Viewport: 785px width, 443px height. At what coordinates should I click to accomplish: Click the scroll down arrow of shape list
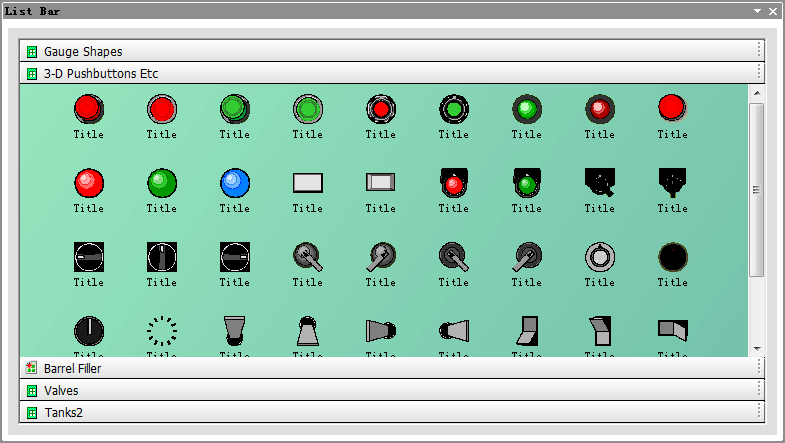(x=757, y=348)
